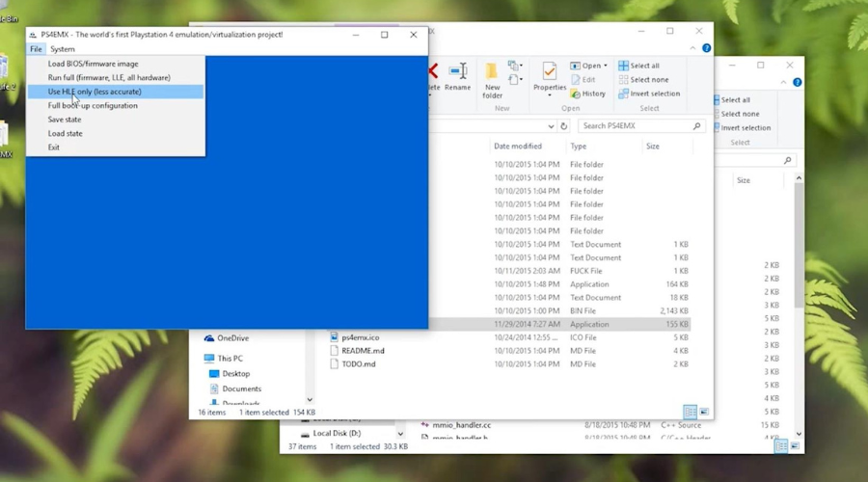Open Full boot-up configuration
The width and height of the screenshot is (868, 482).
[x=116, y=105]
